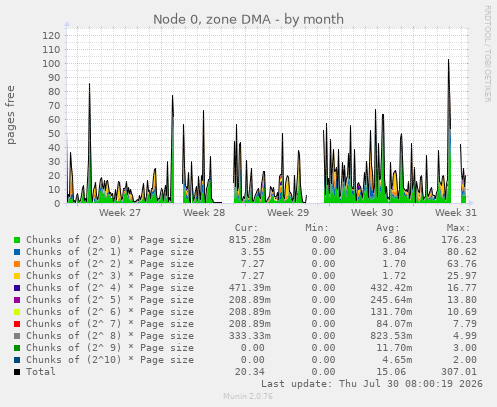Viewport: 497px width, 407px height.
Task: Click legend label 'Chunks of (2^ 1) * Page size'
Action: tap(110, 252)
